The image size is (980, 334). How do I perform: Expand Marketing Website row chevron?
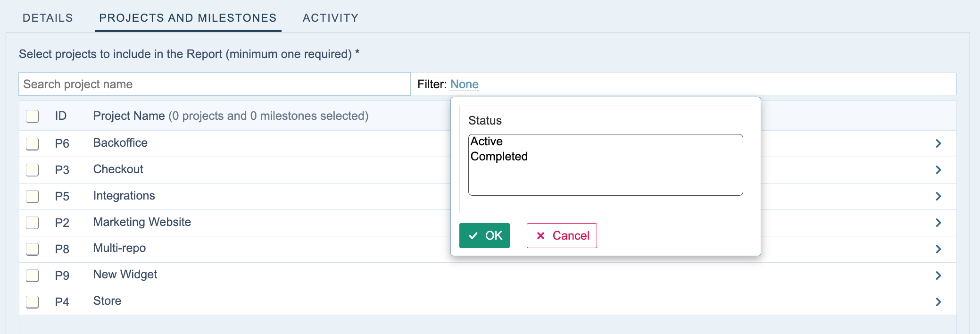click(938, 223)
